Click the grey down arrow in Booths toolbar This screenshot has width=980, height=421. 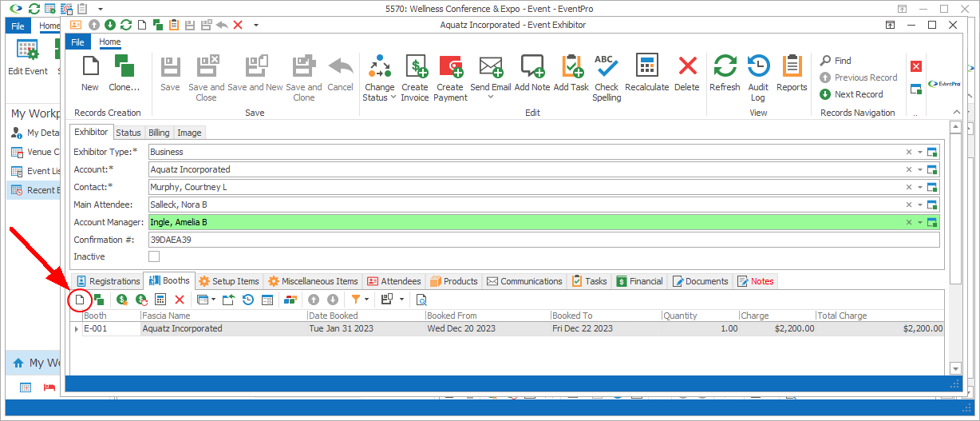pos(333,300)
